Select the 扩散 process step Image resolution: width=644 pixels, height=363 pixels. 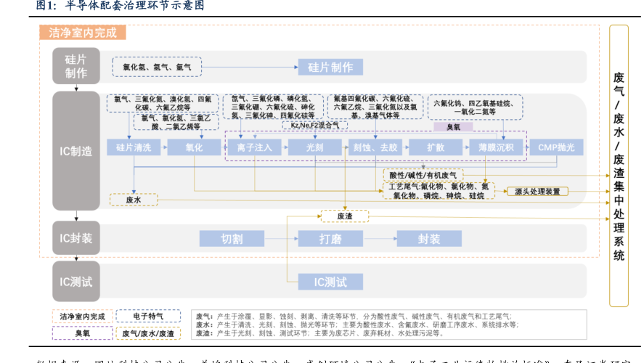435,147
